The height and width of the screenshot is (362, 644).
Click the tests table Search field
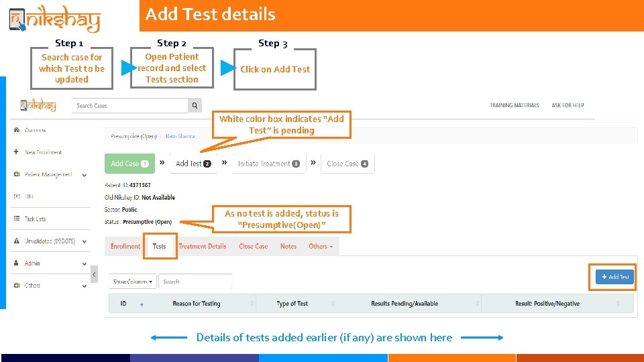[x=195, y=282]
